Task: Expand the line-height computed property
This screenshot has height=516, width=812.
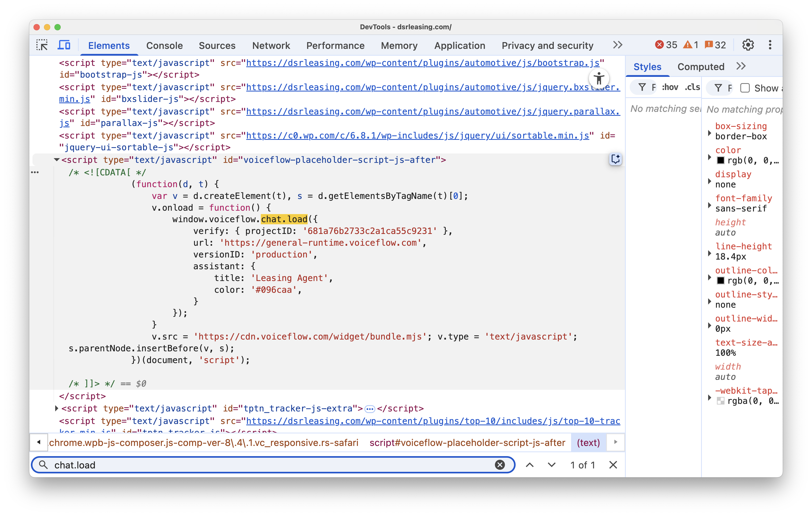Action: [709, 254]
